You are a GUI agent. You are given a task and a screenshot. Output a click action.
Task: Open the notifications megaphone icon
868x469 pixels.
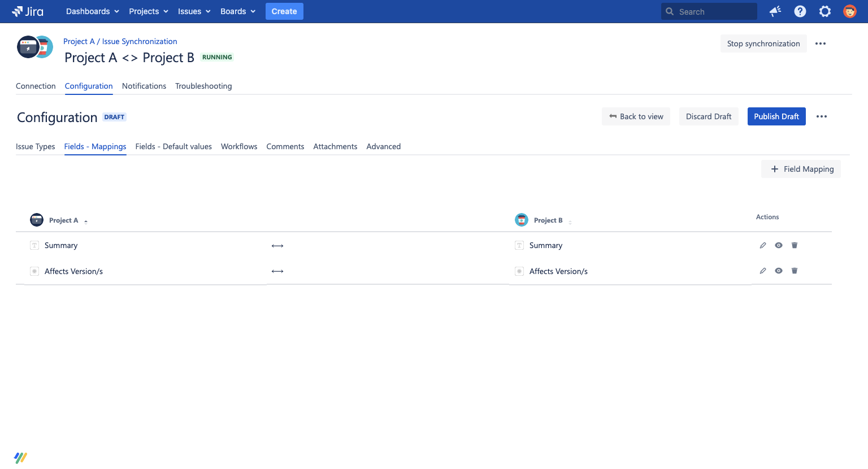(775, 11)
